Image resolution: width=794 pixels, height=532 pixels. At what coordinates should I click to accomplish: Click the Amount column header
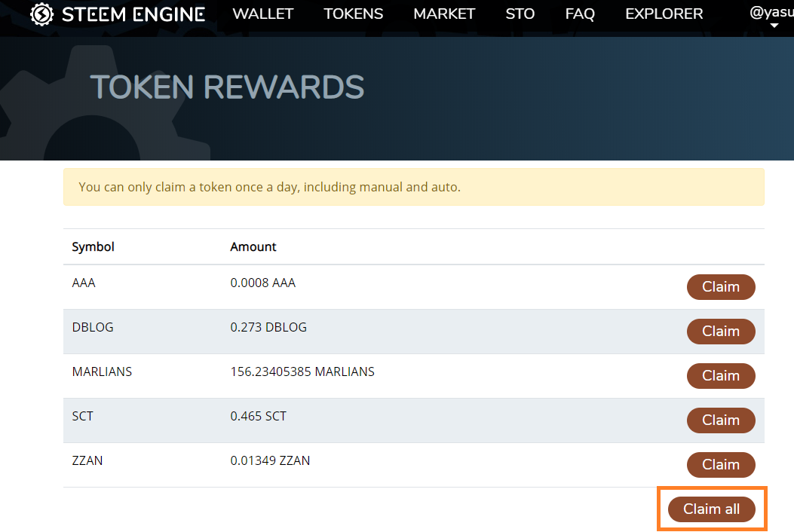click(x=253, y=246)
